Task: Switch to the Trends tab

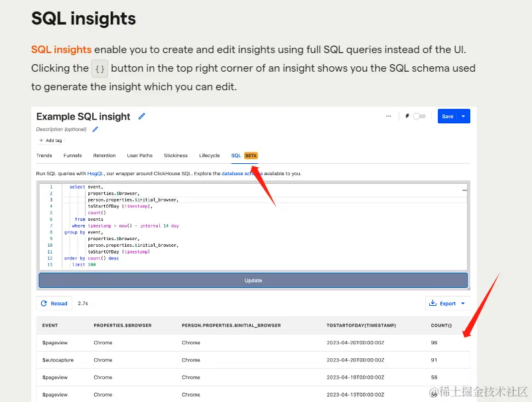Action: point(44,155)
